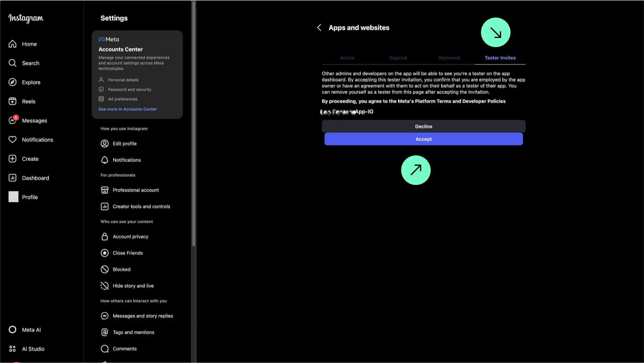Image resolution: width=644 pixels, height=363 pixels.
Task: Open Messages with the unread badge
Action: [28, 121]
